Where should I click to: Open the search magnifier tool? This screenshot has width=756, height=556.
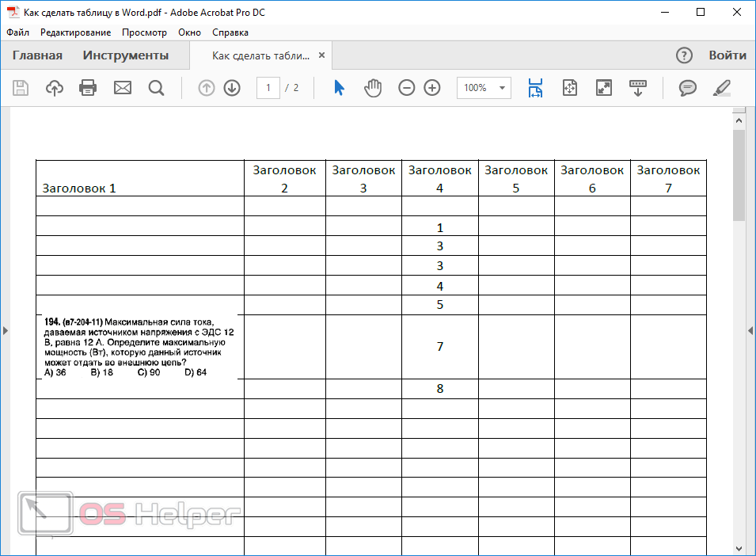pos(156,88)
